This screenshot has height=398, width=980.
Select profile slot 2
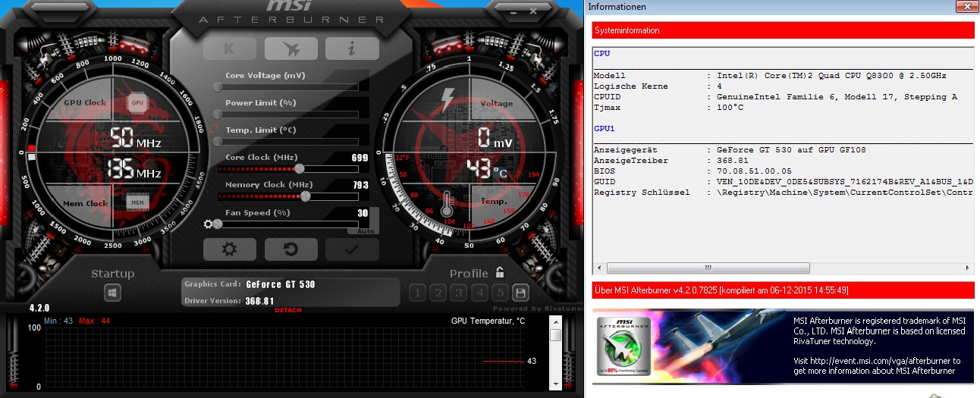(x=438, y=293)
